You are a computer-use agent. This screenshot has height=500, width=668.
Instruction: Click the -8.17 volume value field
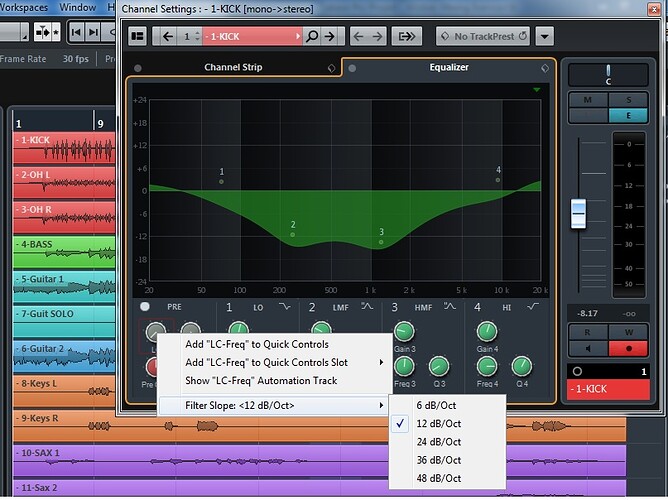587,313
